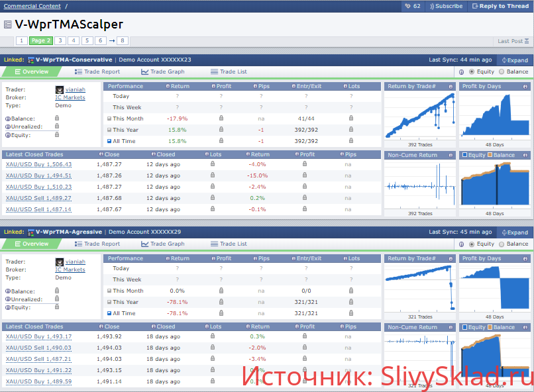
Task: Go to page 1 of thread
Action: pos(21,41)
